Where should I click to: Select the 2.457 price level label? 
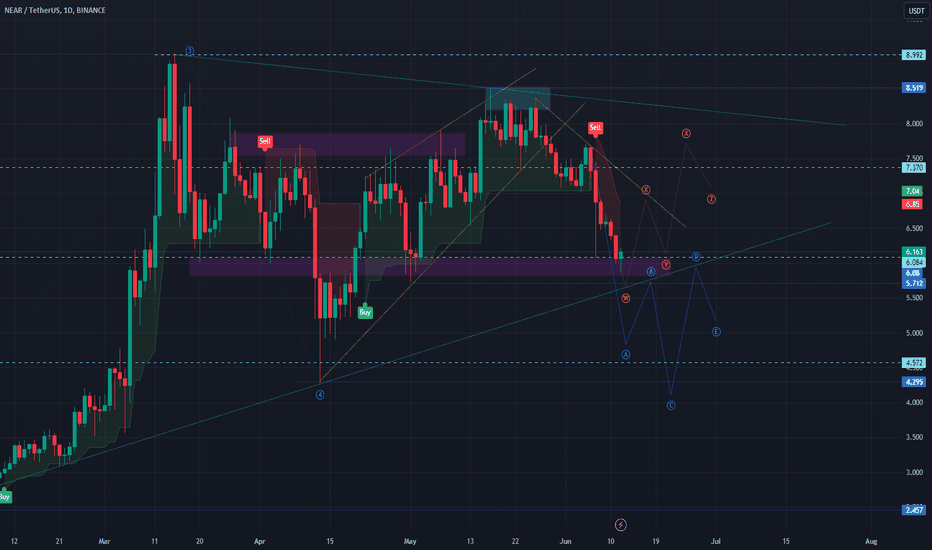tap(914, 510)
